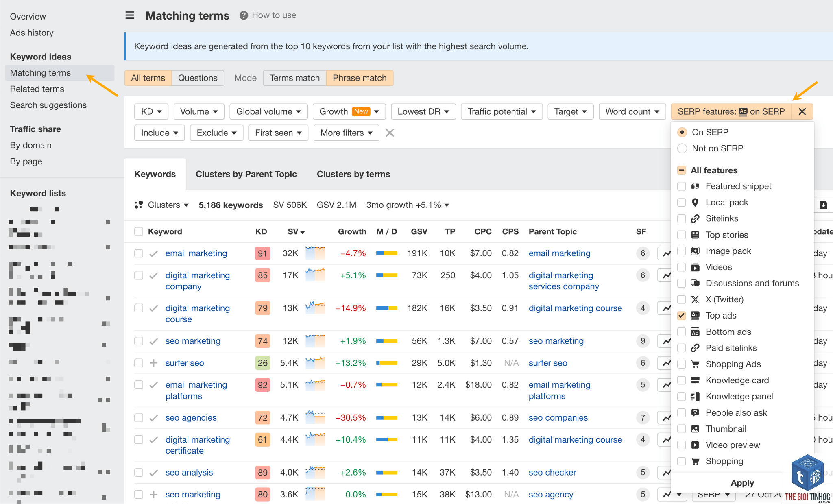
Task: Toggle the All features checkbox
Action: (x=682, y=170)
